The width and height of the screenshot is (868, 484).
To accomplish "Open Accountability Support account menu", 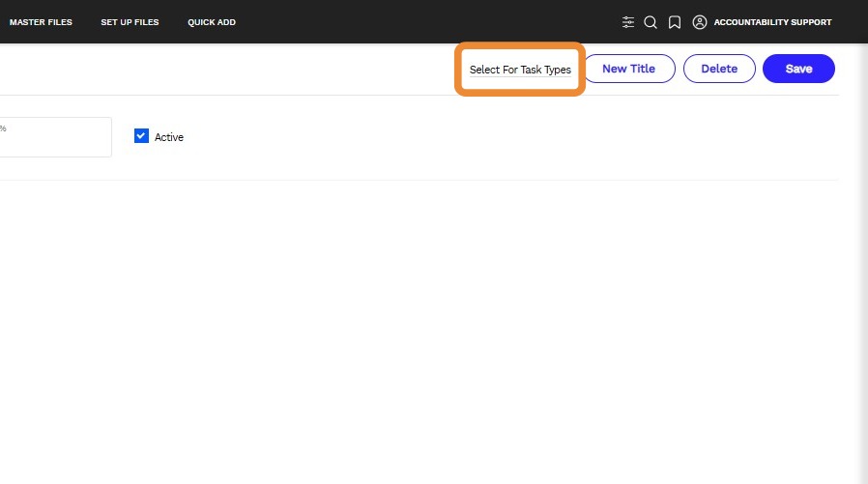I will tap(772, 22).
